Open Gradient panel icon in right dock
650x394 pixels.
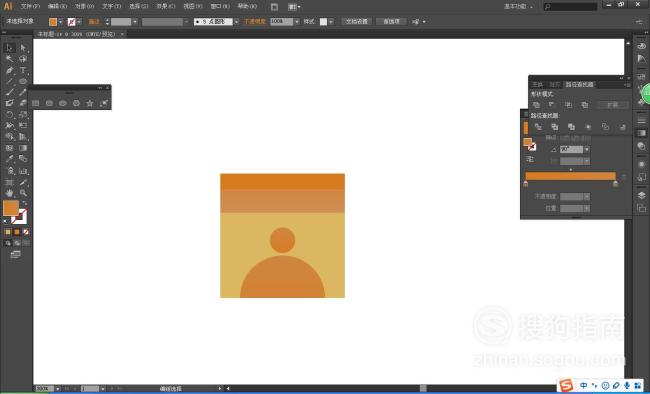[641, 133]
